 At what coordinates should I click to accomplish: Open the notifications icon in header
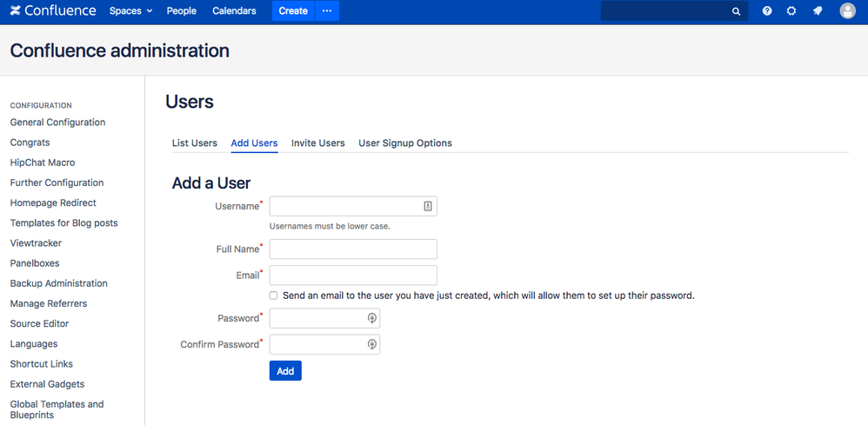pyautogui.click(x=818, y=11)
